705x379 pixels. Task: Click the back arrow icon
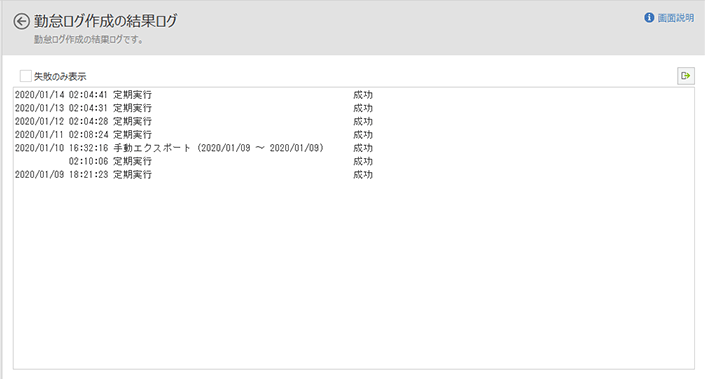point(21,21)
